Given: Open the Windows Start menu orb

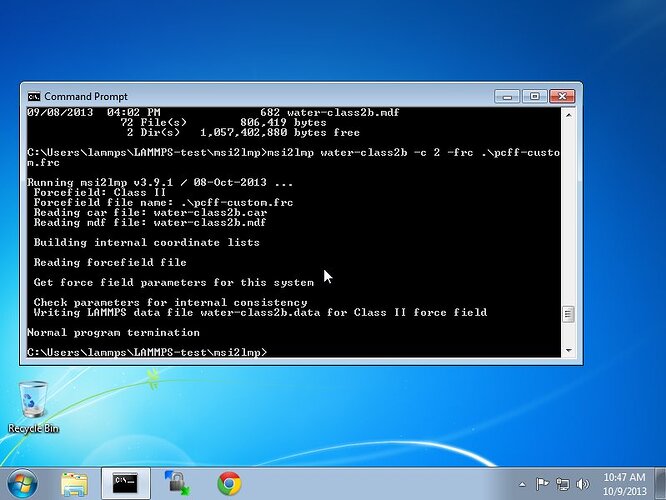Looking at the screenshot, I should (22, 484).
